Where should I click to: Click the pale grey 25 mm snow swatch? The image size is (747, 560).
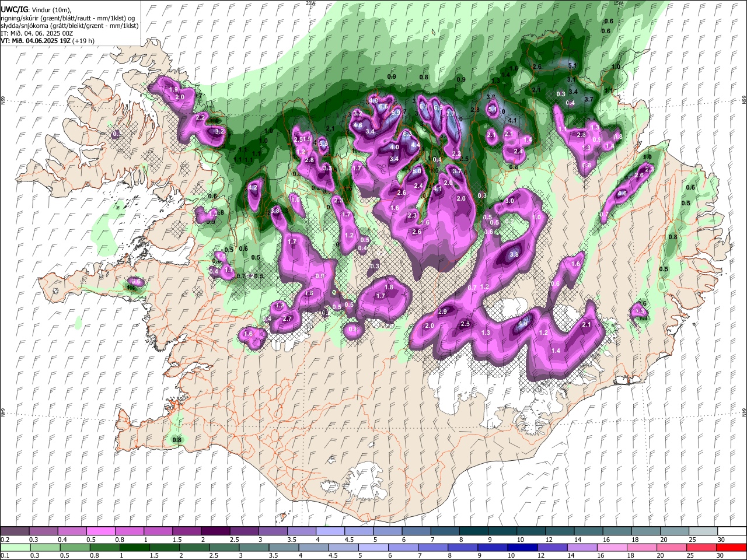(703, 531)
